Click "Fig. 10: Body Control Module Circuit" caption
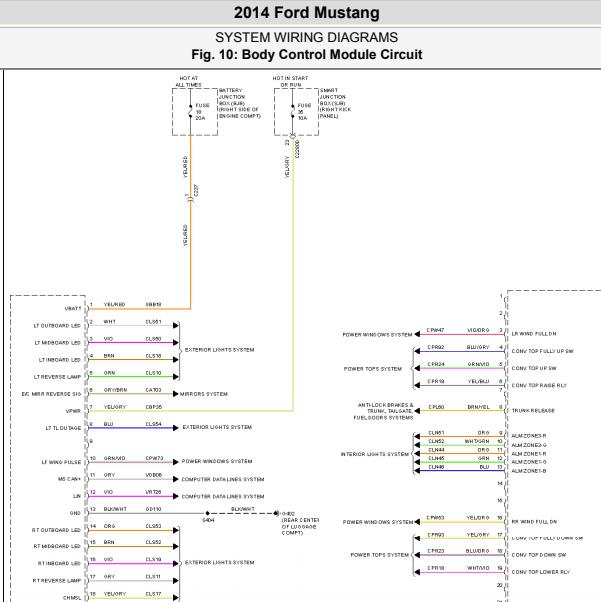 click(x=306, y=54)
